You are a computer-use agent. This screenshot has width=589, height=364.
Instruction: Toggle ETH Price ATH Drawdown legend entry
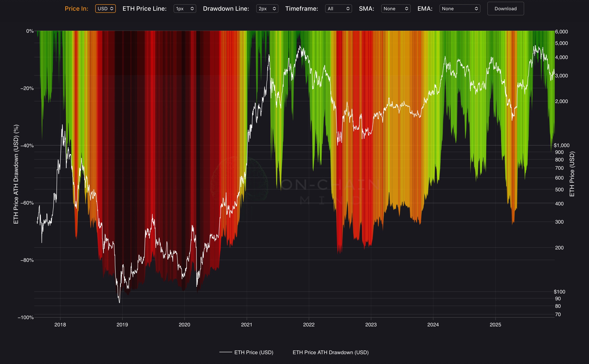[x=330, y=352]
